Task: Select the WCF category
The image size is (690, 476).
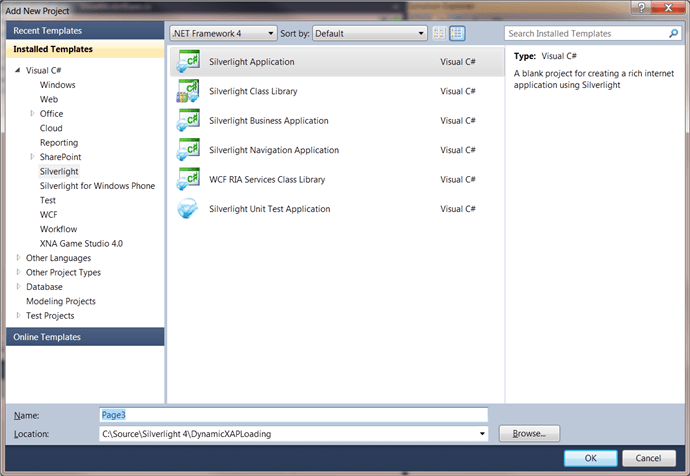Action: click(48, 215)
